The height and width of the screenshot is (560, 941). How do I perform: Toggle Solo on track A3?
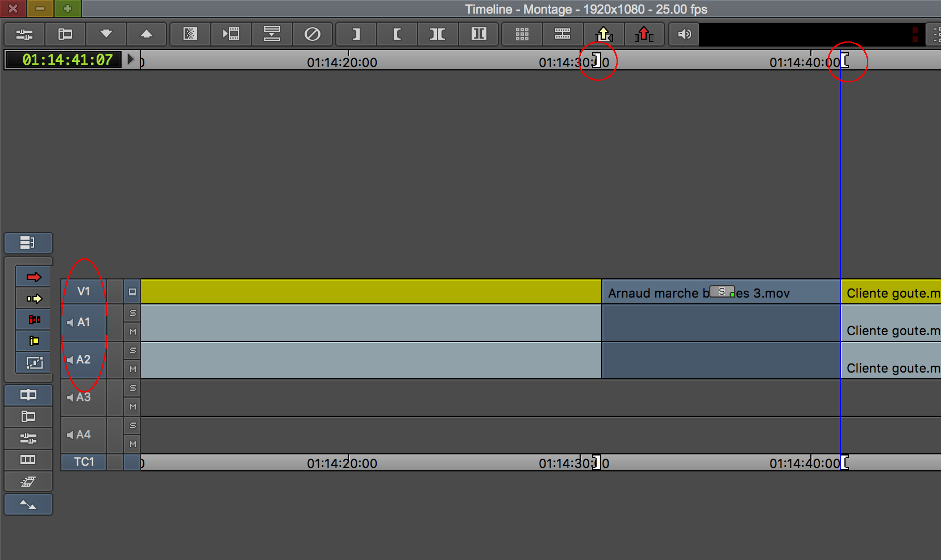click(x=132, y=388)
